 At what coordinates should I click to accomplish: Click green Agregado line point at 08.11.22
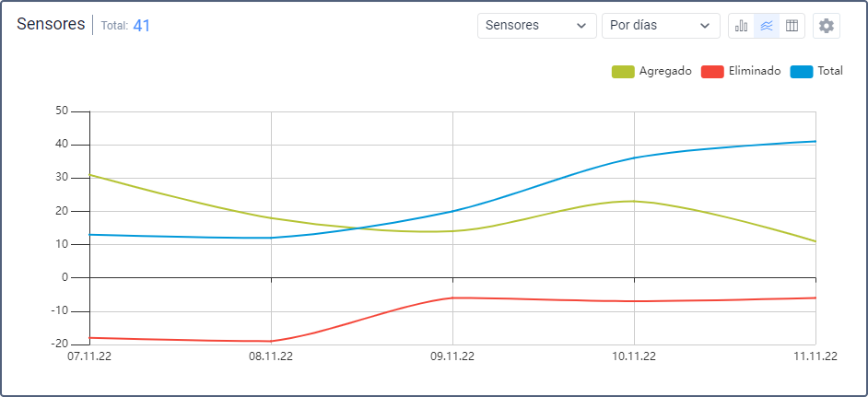(x=271, y=218)
